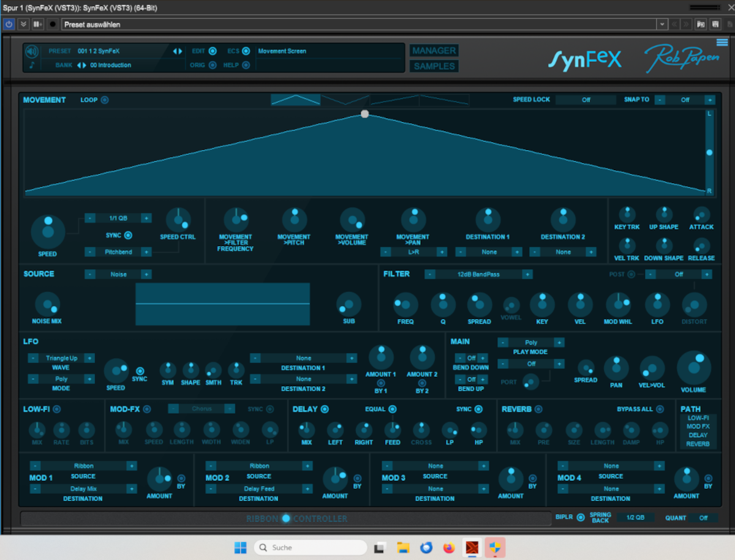Open the Play Mode 'Poly' selector in Main

[531, 343]
